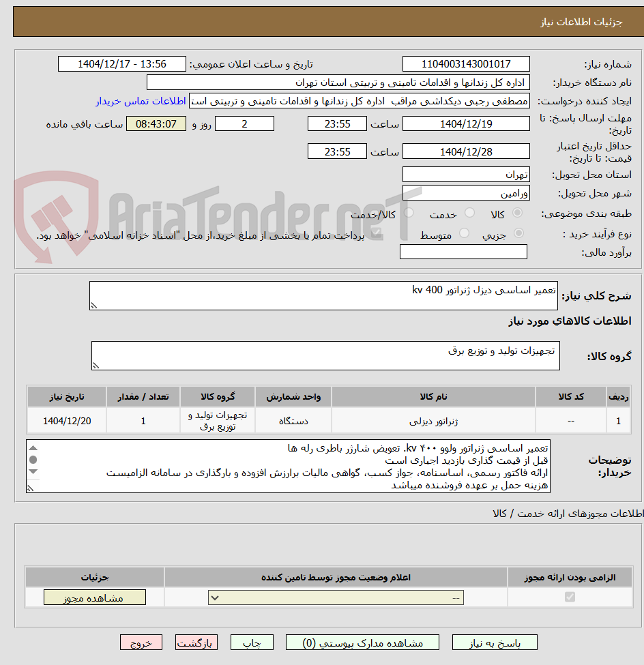Click response deadline date 1404/12/19
The image size is (644, 665).
(x=466, y=124)
